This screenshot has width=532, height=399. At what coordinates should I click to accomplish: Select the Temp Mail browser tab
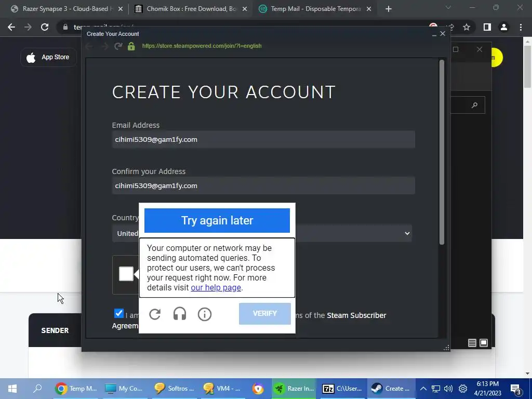tap(314, 9)
